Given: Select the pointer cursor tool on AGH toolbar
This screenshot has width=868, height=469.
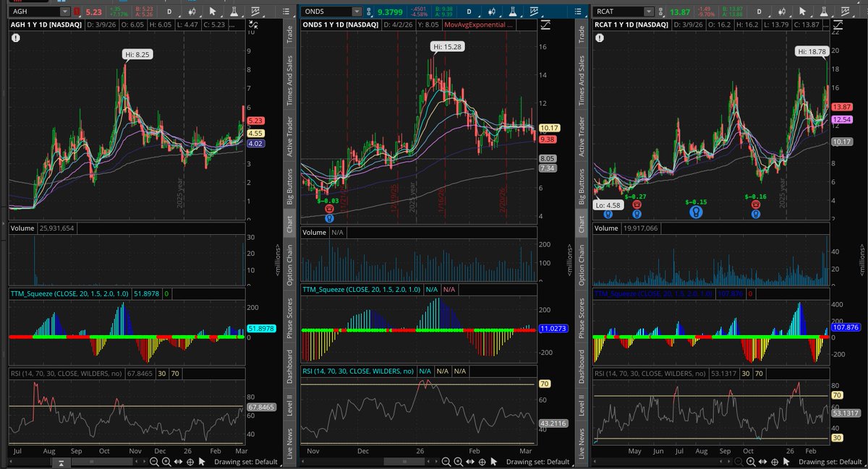Looking at the screenshot, I should [x=214, y=10].
